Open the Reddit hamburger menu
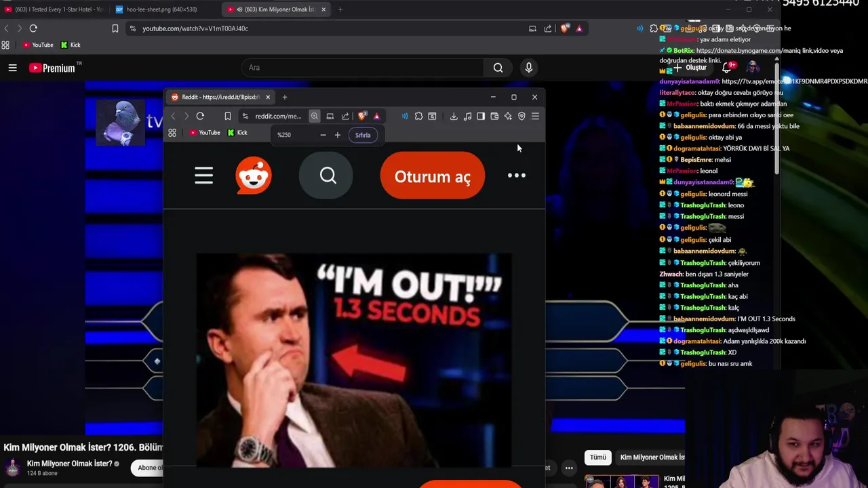This screenshot has width=868, height=488. 203,176
